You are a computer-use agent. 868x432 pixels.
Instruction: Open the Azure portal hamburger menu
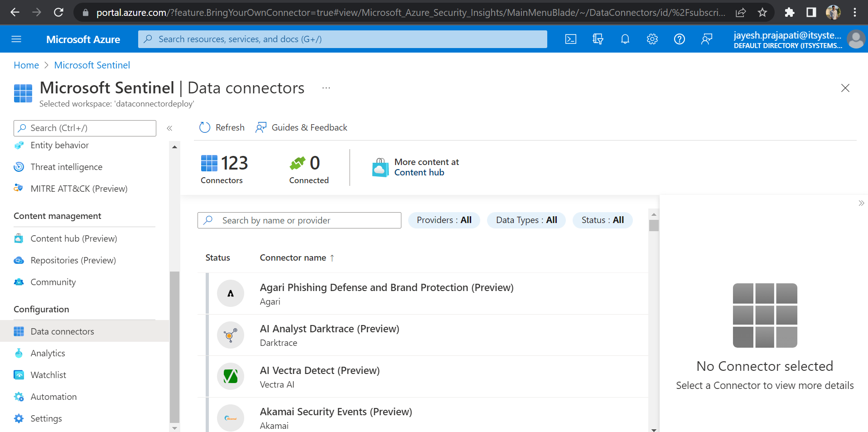[16, 39]
